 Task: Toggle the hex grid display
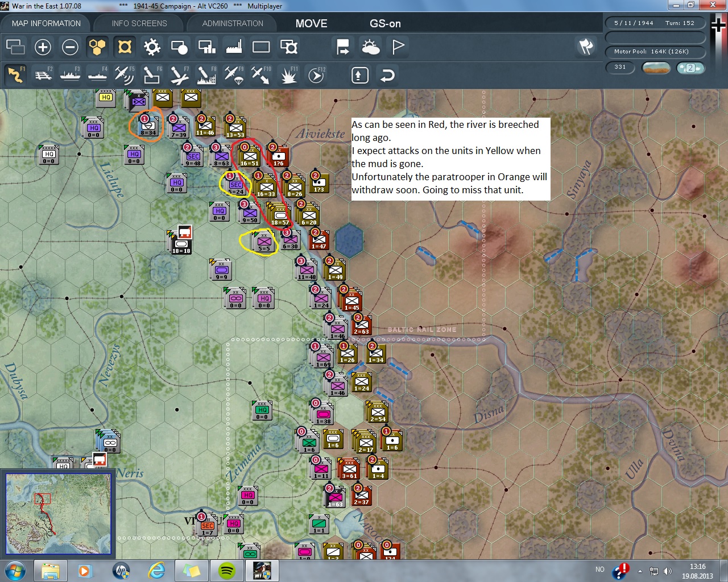click(x=97, y=47)
